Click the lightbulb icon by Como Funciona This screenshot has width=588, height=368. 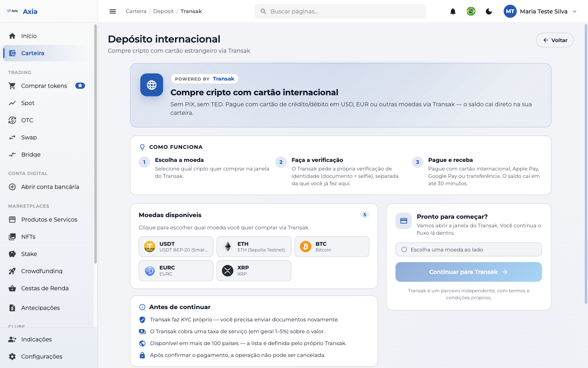(x=142, y=147)
